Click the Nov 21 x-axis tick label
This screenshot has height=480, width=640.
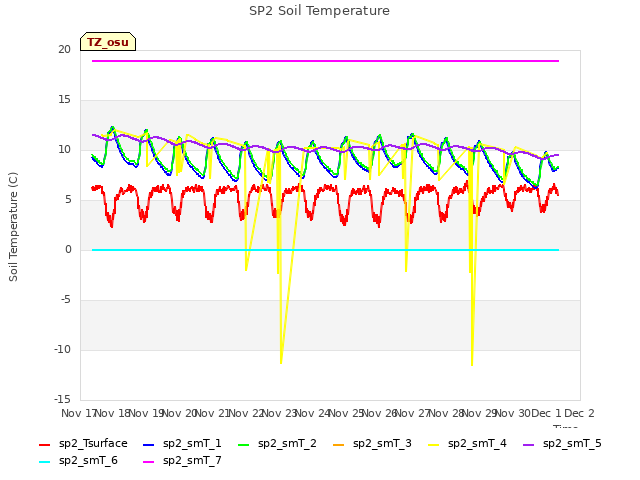coord(213,413)
